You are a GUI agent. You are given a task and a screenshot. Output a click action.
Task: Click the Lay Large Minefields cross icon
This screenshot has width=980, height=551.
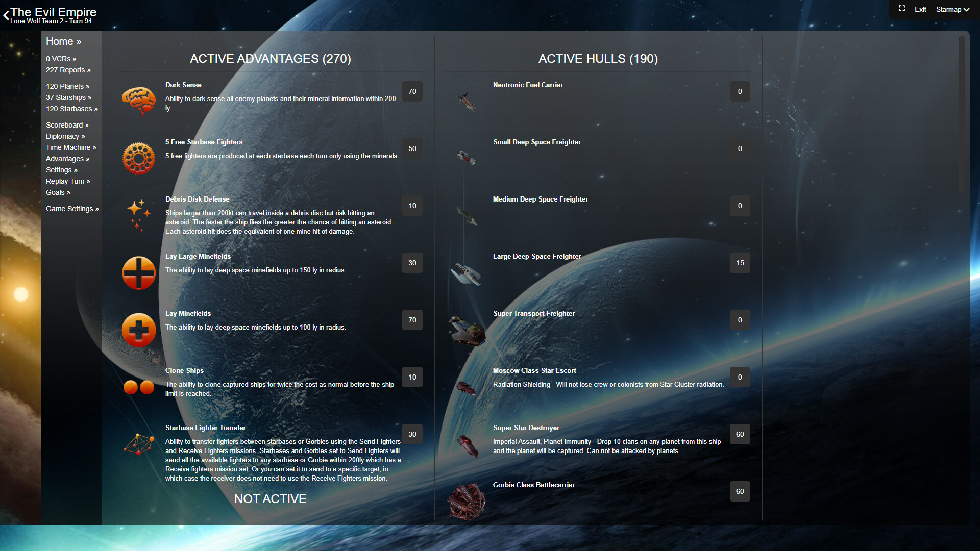pyautogui.click(x=139, y=272)
